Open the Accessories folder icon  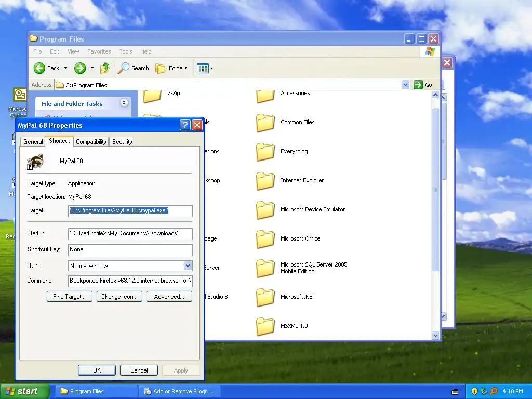pyautogui.click(x=265, y=96)
